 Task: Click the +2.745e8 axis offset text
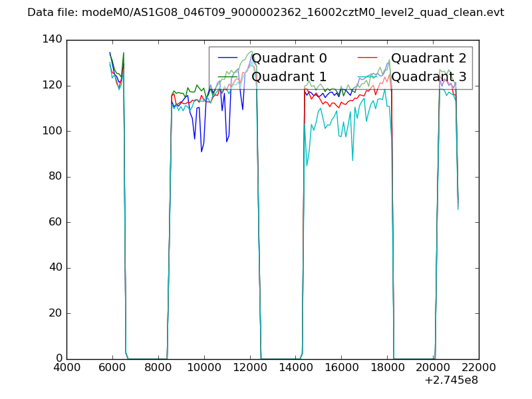point(450,381)
